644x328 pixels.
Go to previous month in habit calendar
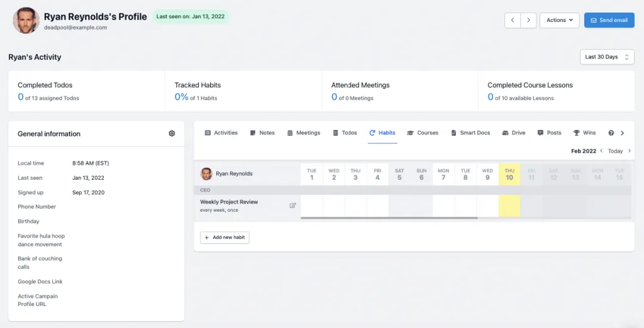601,151
